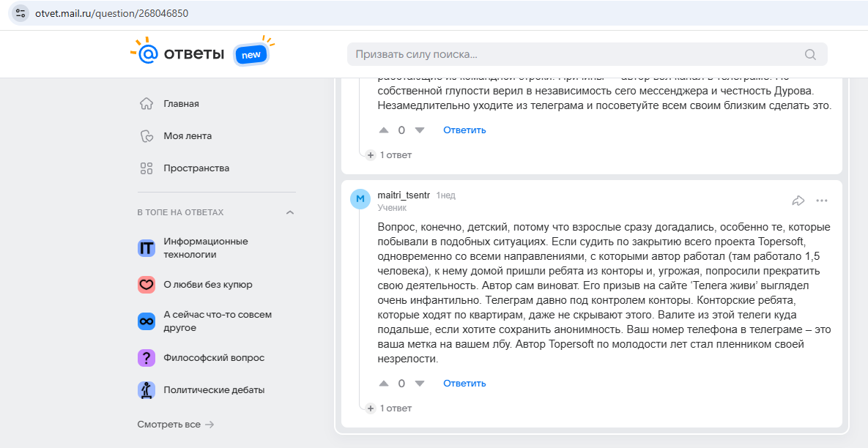Expand the reply under maitri_tsentr's answer
The height and width of the screenshot is (448, 868).
[x=389, y=408]
